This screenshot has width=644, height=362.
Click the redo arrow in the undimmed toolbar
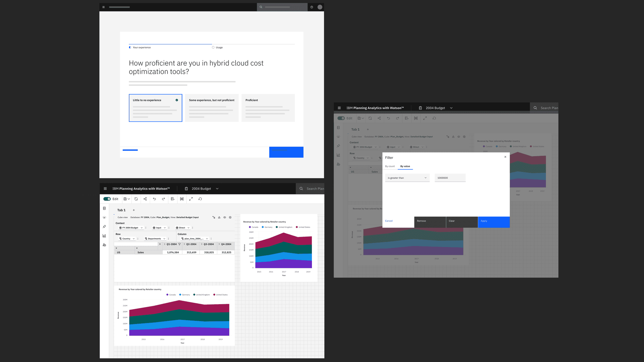(x=164, y=199)
